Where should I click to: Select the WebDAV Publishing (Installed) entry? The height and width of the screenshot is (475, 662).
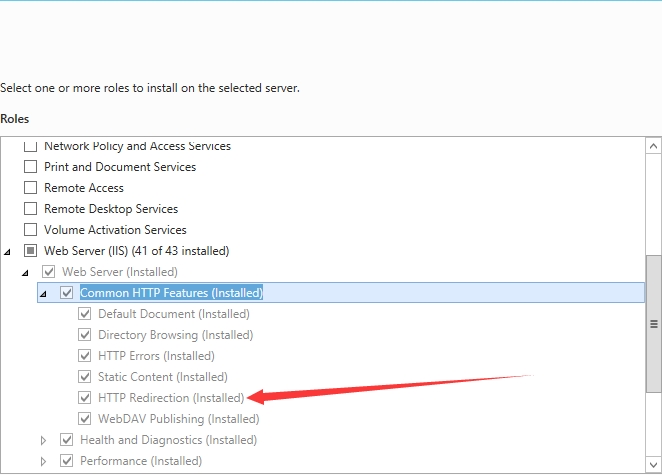point(179,419)
